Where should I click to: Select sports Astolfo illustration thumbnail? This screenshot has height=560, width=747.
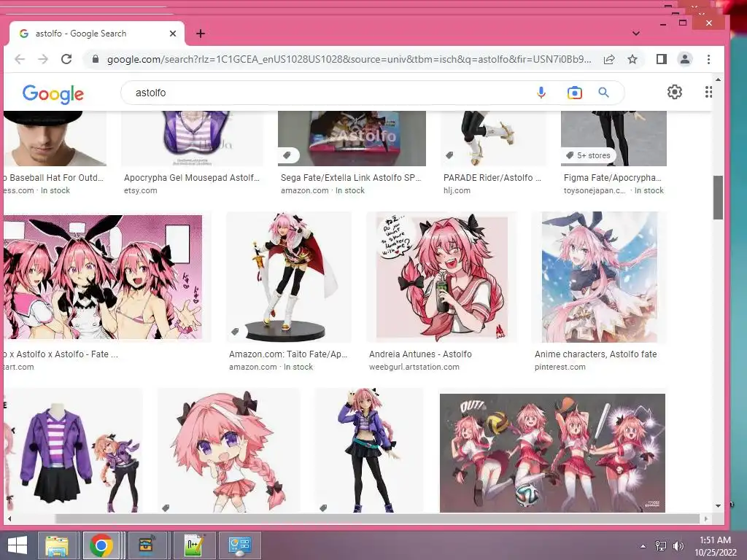(552, 452)
